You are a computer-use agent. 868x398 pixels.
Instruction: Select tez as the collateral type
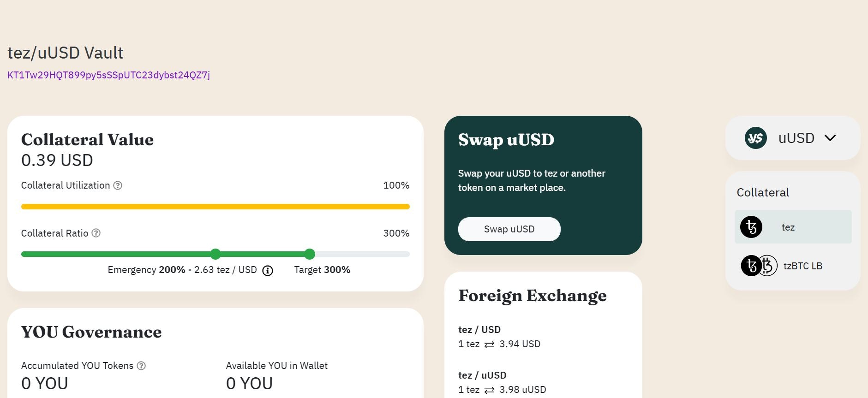click(x=793, y=227)
